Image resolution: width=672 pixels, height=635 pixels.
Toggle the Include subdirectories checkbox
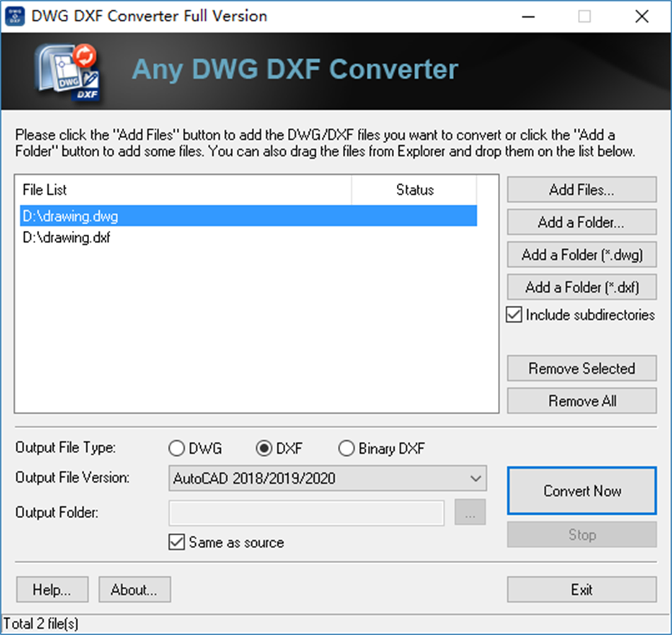514,315
